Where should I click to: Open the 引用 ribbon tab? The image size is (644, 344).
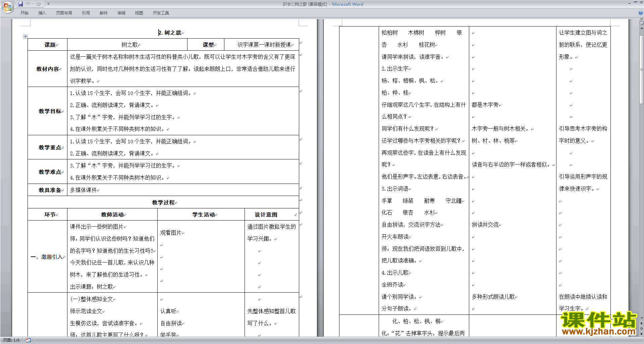pyautogui.click(x=86, y=13)
